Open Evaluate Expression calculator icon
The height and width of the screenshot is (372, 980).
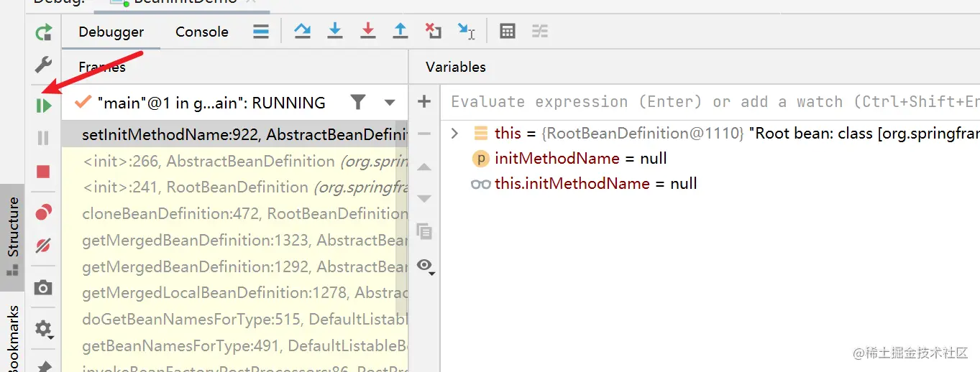coord(508,31)
